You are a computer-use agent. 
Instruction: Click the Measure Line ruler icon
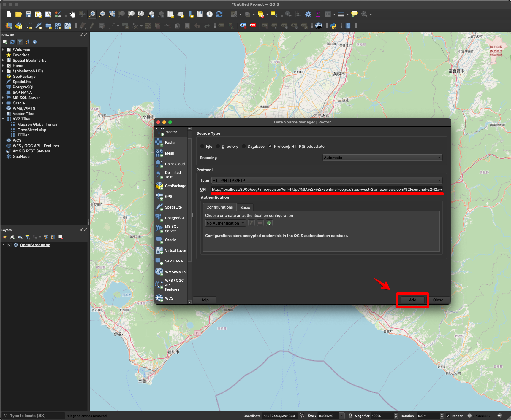[x=341, y=14]
